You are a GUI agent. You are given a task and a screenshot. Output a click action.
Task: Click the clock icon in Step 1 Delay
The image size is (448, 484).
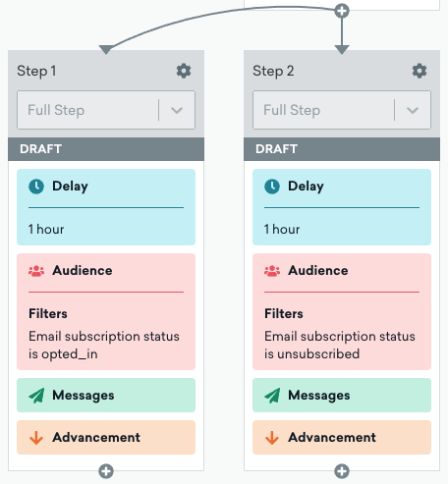(x=36, y=187)
